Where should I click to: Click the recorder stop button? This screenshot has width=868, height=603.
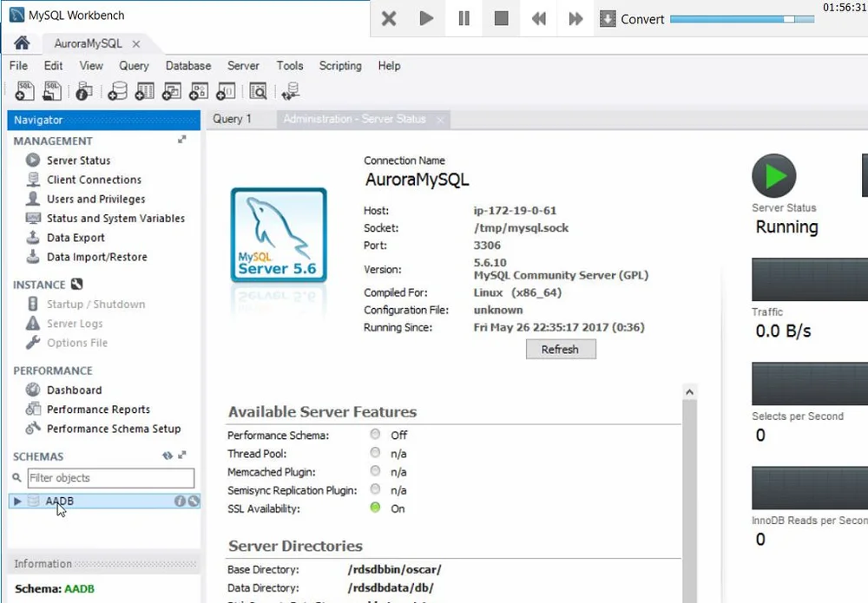[501, 18]
